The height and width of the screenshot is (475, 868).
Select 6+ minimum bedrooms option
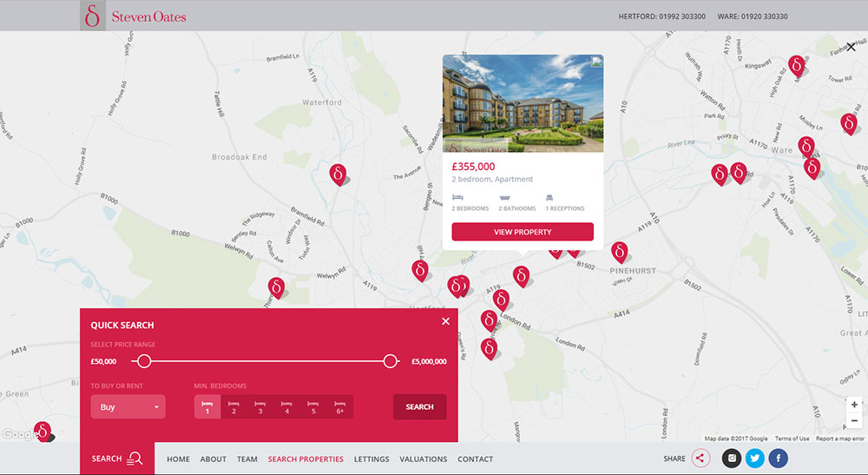click(339, 406)
